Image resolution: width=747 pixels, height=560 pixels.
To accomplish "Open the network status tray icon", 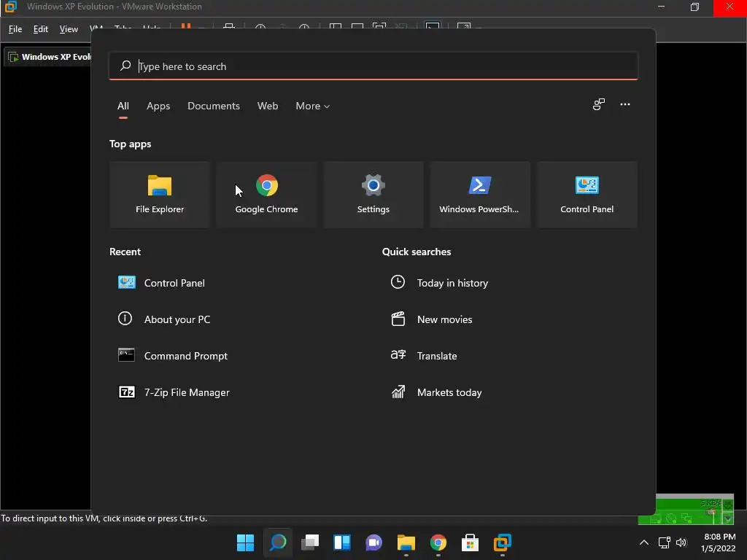I will coord(664,542).
